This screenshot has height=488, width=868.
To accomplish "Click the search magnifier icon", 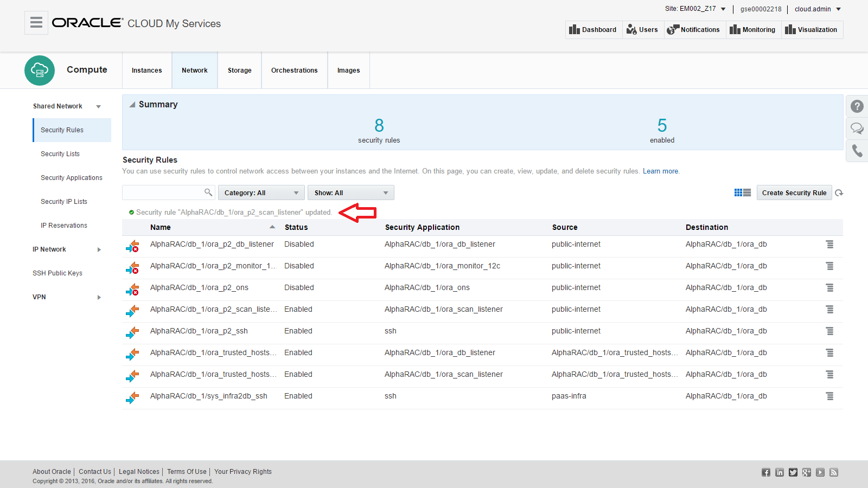I will 208,192.
